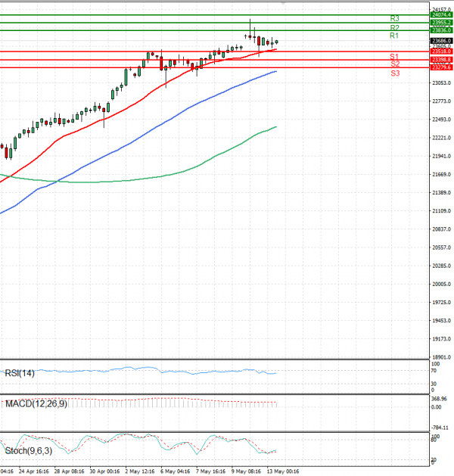
Task: Click the 19173.0 price axis value
Action: 442,339
